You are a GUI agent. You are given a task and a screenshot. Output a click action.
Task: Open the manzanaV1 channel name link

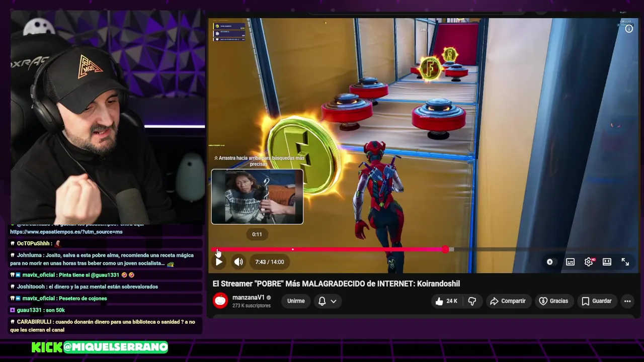[249, 298]
